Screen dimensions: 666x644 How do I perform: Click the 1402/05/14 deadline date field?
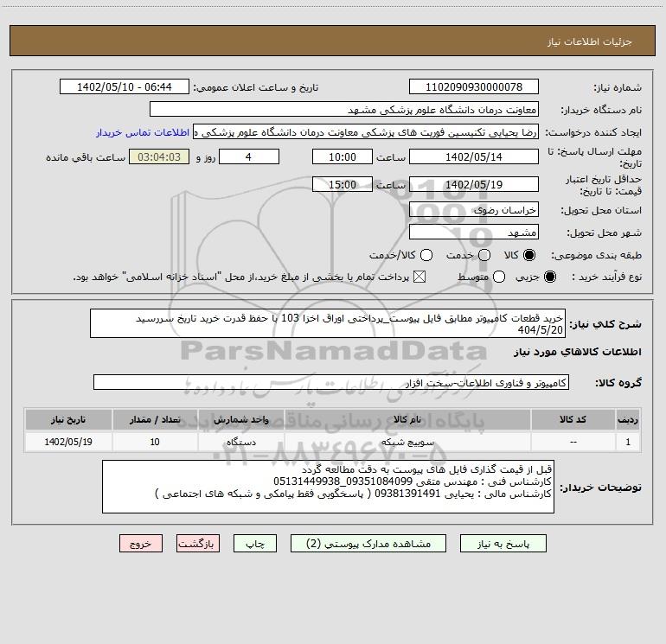tap(474, 156)
